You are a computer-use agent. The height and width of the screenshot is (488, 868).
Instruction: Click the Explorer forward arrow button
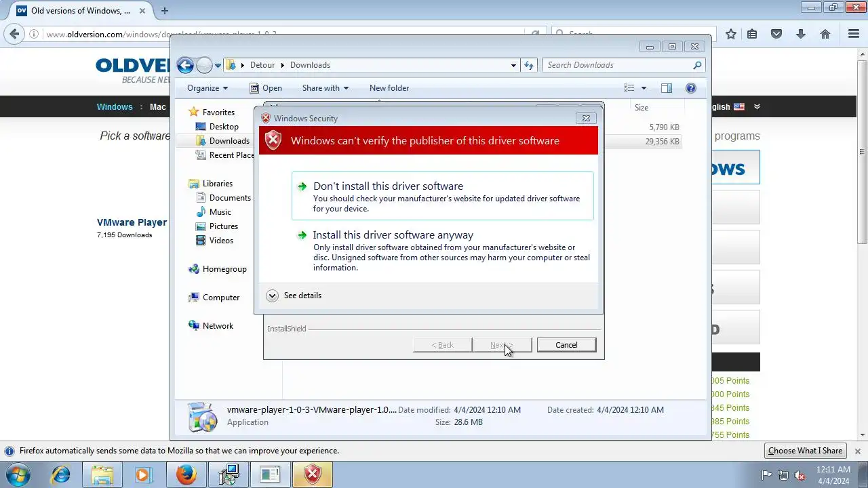[x=204, y=65]
